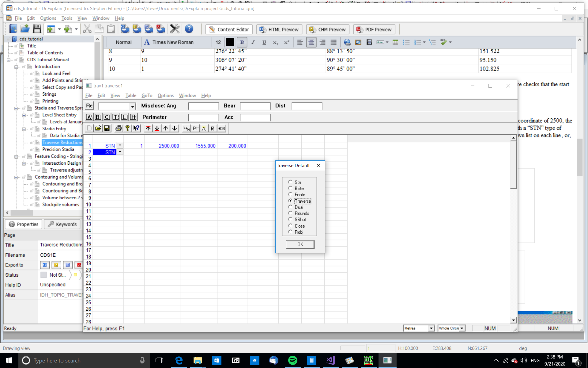Click the project settings wrench icon
The height and width of the screenshot is (368, 588).
pyautogui.click(x=175, y=29)
